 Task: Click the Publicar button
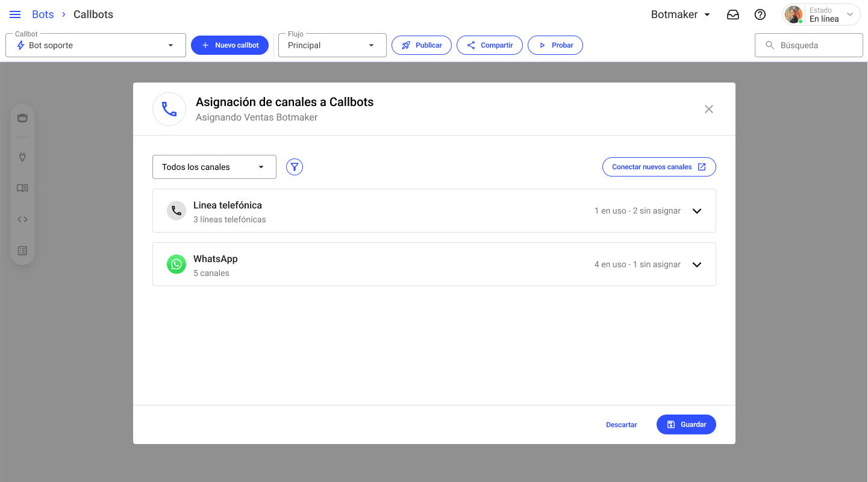(422, 45)
